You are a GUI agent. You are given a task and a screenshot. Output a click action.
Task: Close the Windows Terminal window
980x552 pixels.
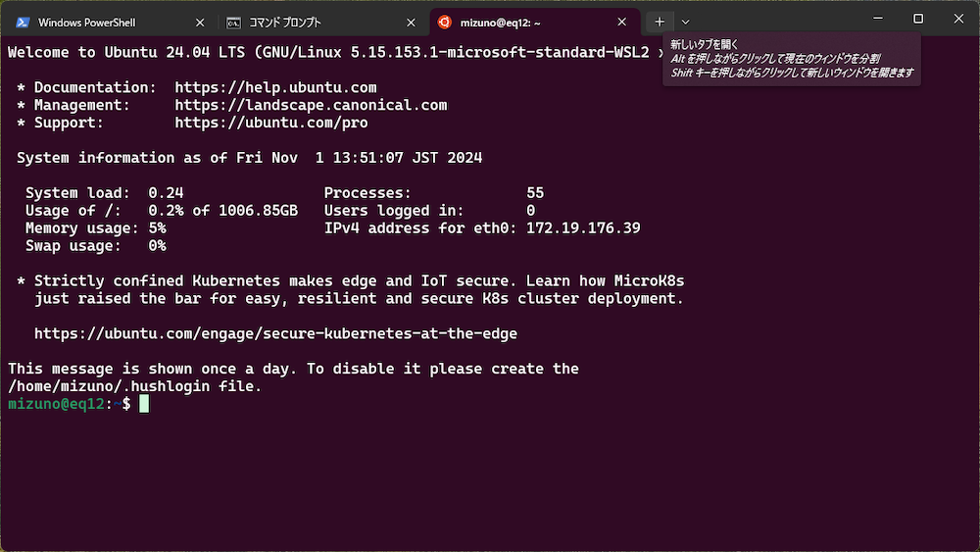point(958,19)
